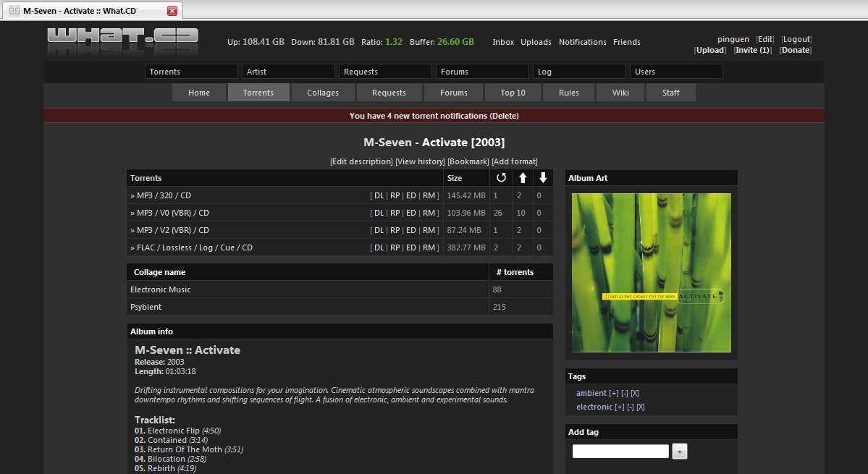The height and width of the screenshot is (474, 868).
Task: Click [Add format] link
Action: pos(515,161)
